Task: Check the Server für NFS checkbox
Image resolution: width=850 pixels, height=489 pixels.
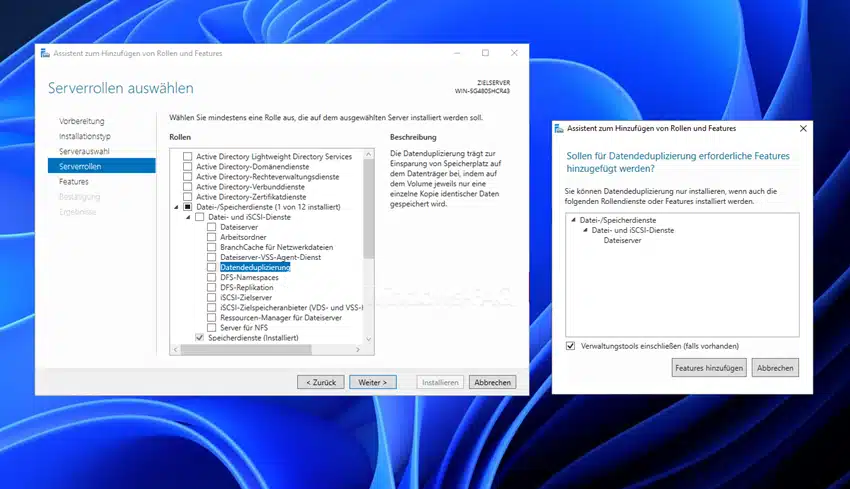Action: point(211,327)
